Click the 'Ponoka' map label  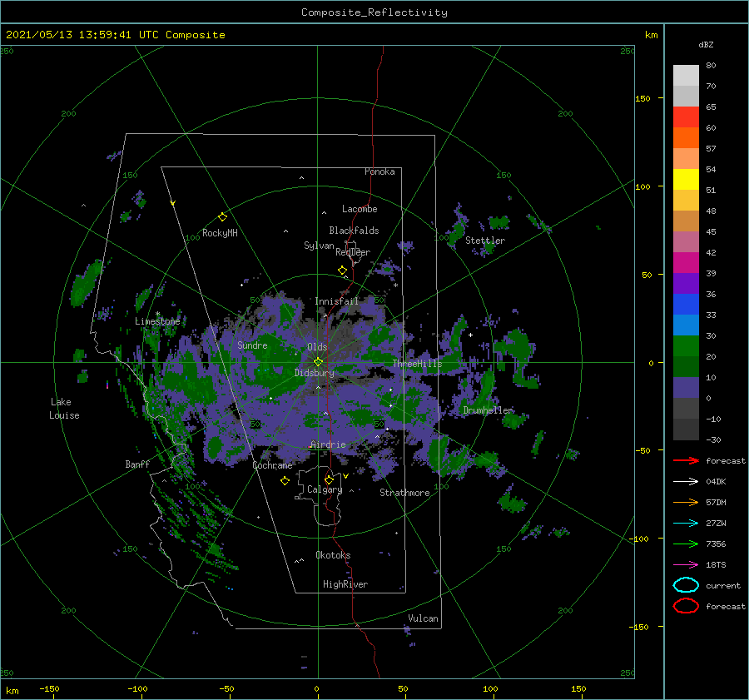point(379,171)
